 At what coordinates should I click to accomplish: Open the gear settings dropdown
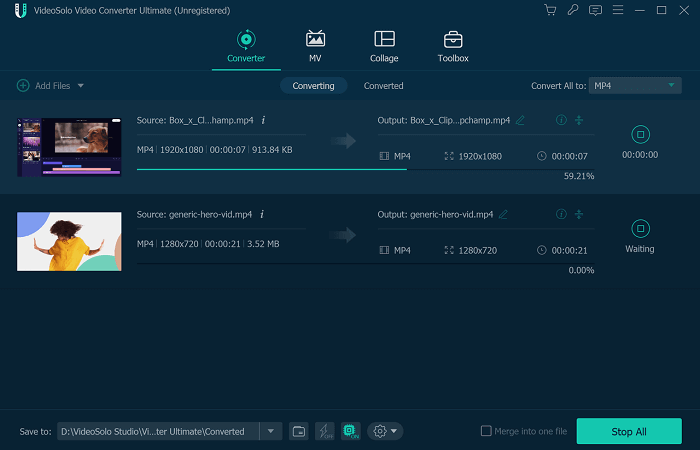point(385,431)
